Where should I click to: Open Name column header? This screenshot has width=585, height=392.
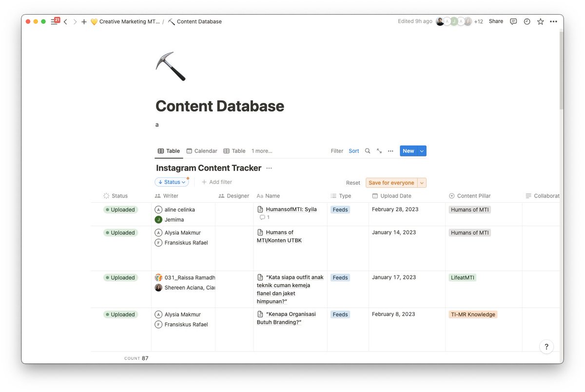(x=268, y=196)
